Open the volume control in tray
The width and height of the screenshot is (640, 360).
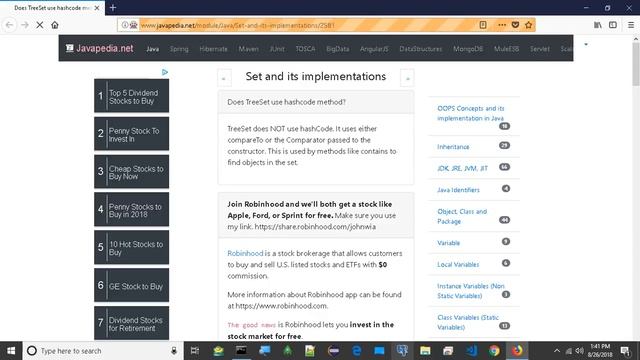click(580, 351)
